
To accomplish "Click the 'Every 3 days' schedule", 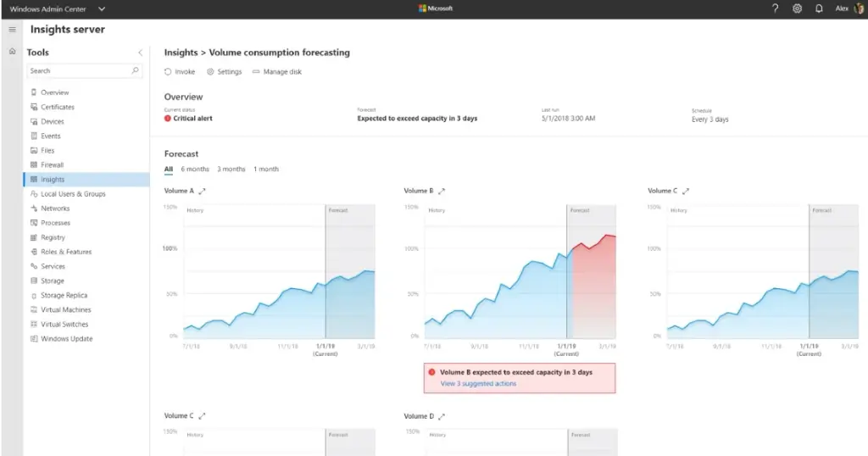I will (x=709, y=120).
